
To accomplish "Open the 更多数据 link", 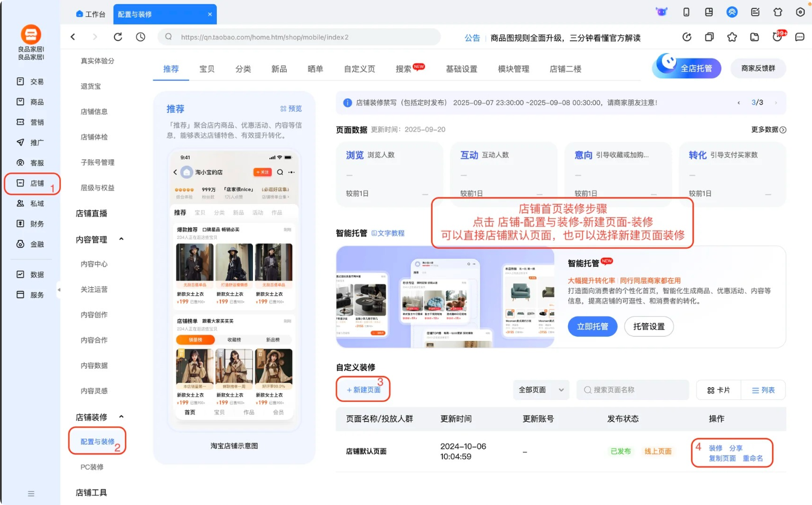I will 769,130.
